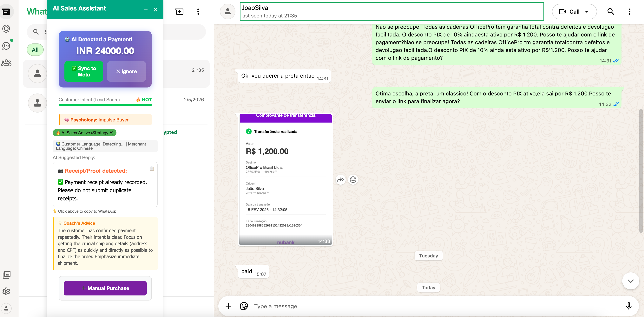Open Communities in the left sidebar
644x317 pixels.
(x=6, y=62)
